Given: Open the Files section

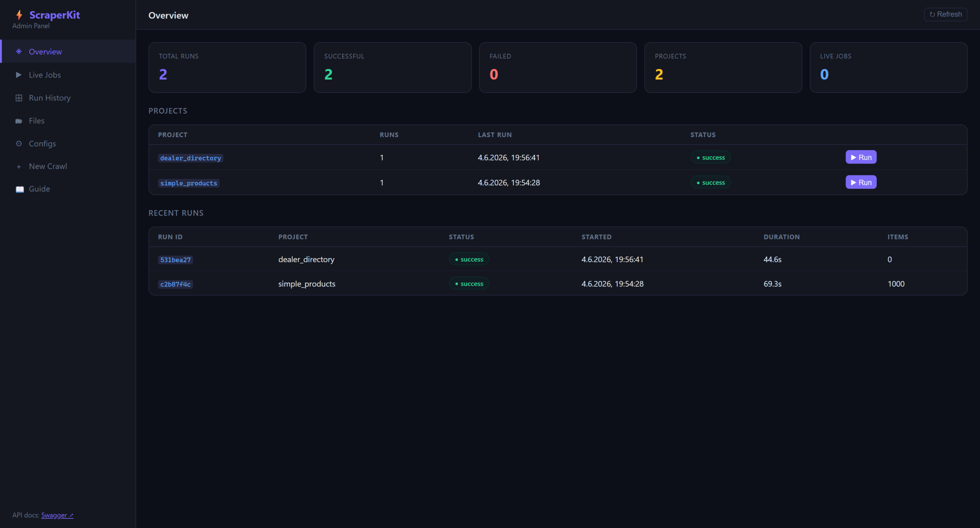Looking at the screenshot, I should [69, 121].
